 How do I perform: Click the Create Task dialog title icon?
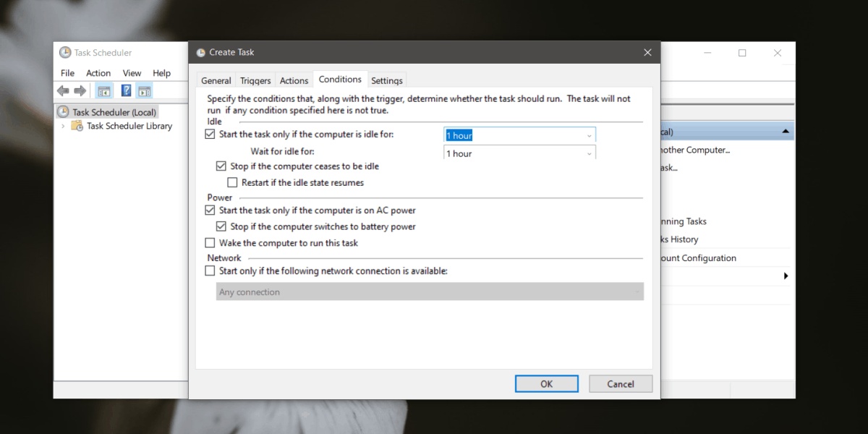200,52
